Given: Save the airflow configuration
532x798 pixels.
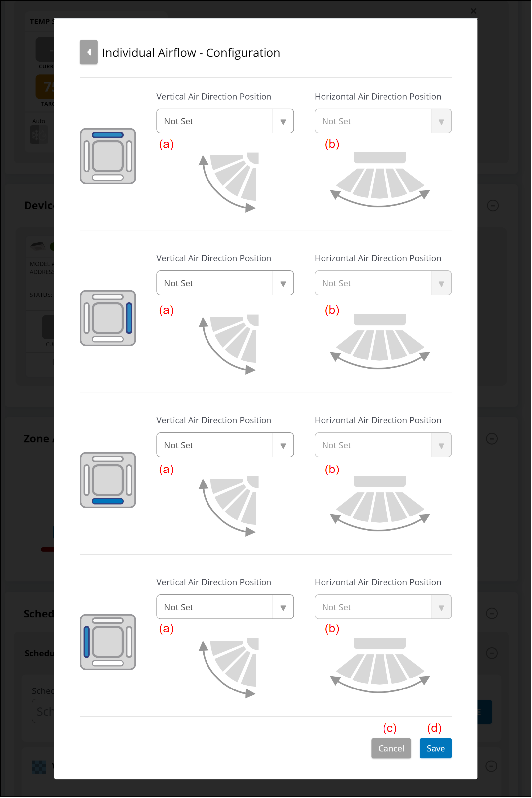Looking at the screenshot, I should pos(435,748).
